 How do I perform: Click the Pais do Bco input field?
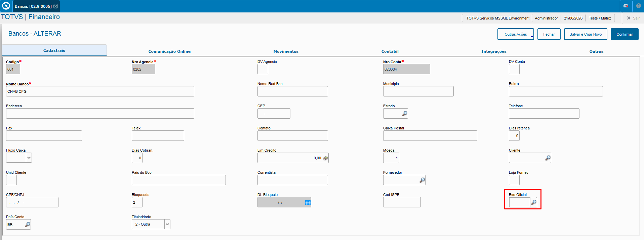pos(179,180)
